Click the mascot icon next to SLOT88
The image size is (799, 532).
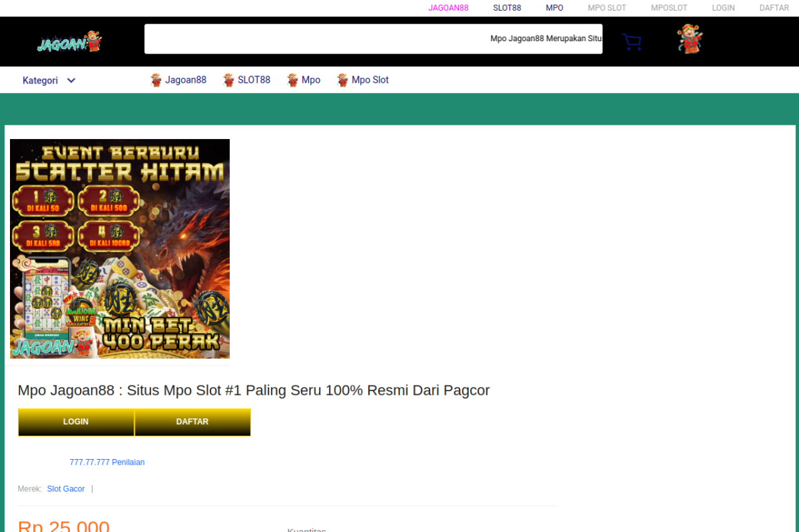(x=229, y=80)
